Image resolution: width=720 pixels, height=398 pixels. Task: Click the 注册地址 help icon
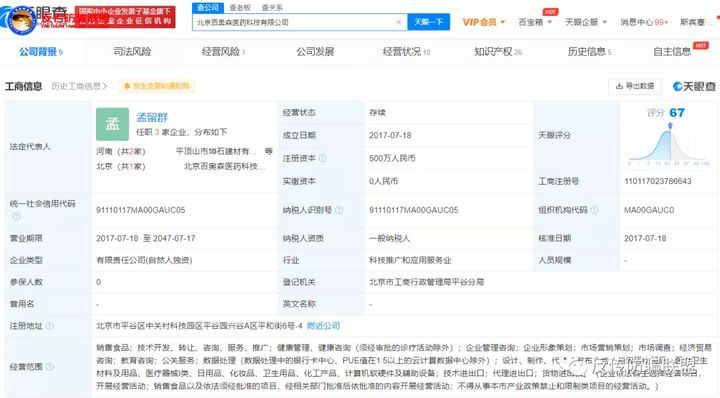(50, 326)
